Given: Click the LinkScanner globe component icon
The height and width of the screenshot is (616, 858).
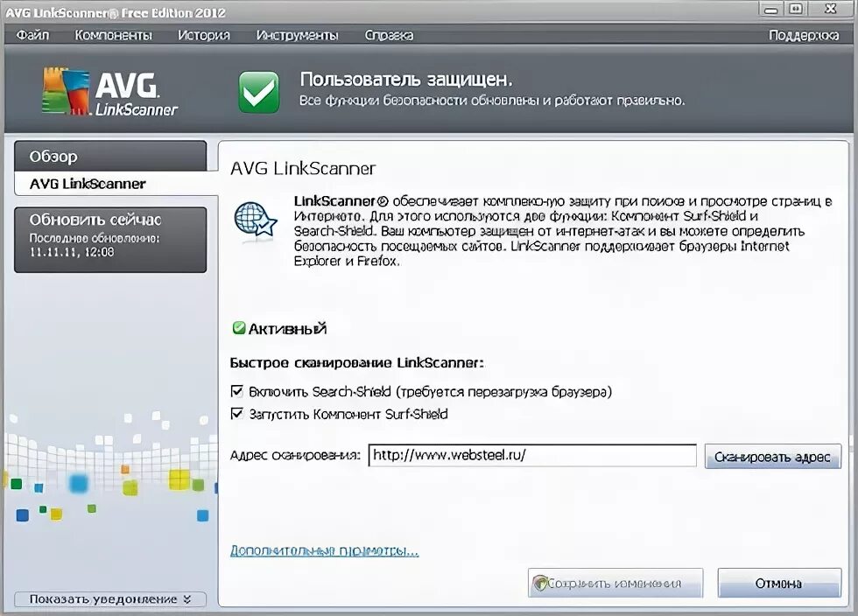Looking at the screenshot, I should [x=255, y=220].
